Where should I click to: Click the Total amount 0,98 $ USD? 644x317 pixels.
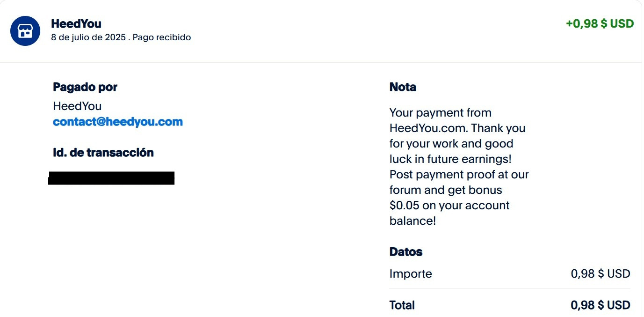pos(601,305)
